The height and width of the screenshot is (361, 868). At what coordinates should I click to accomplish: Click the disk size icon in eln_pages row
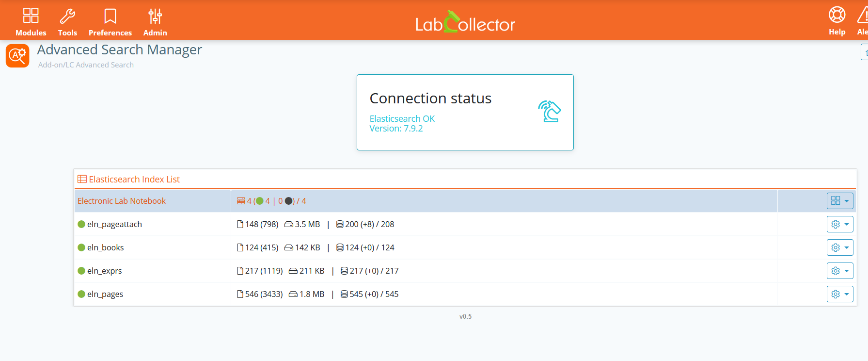[293, 294]
